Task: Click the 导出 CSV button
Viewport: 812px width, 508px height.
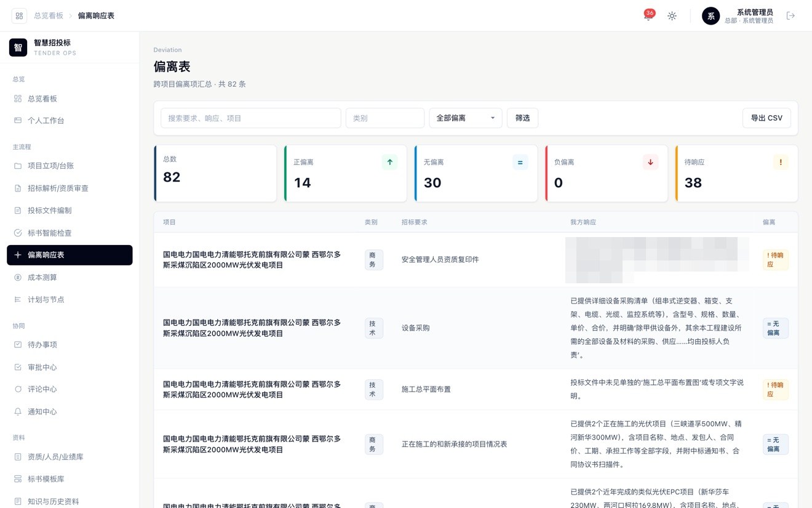Action: [766, 118]
